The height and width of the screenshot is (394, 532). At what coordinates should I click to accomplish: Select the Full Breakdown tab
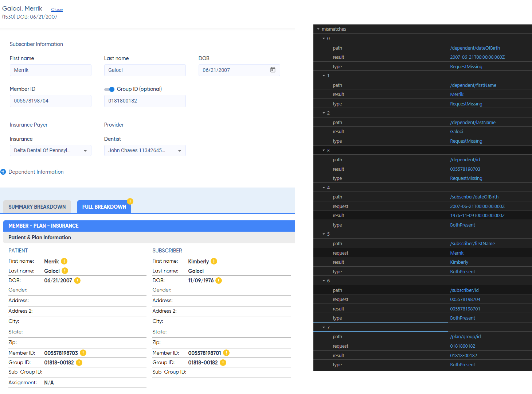[104, 207]
